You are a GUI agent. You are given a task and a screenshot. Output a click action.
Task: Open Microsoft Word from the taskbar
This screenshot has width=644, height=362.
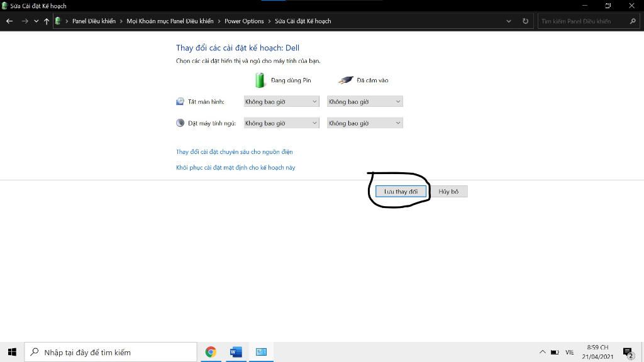coord(236,352)
